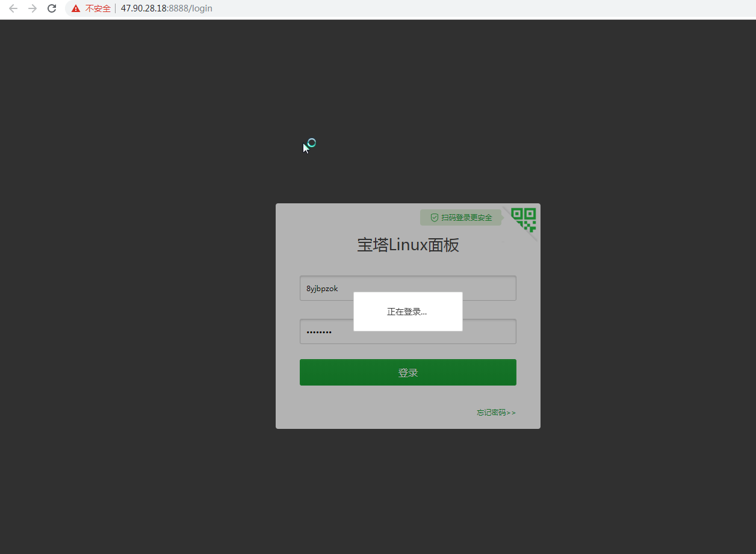
Task: Click the not-secure warning triangle icon
Action: point(76,8)
